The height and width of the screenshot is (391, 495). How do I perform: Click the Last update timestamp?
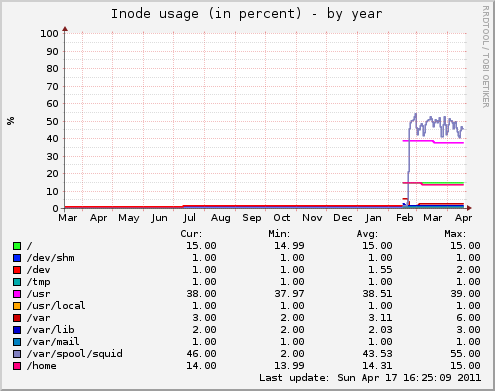point(370,378)
